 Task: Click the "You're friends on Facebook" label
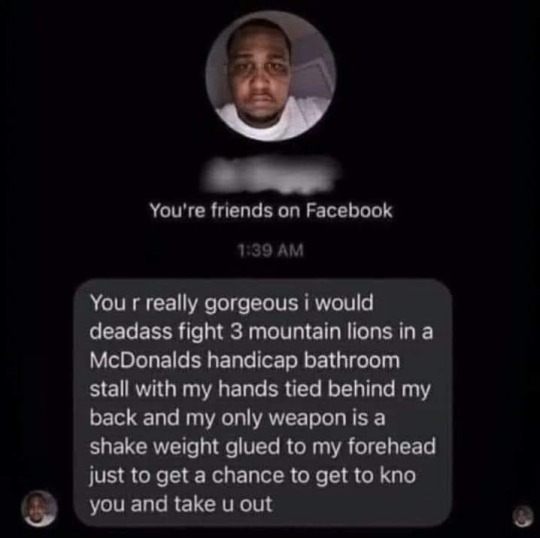(x=271, y=210)
